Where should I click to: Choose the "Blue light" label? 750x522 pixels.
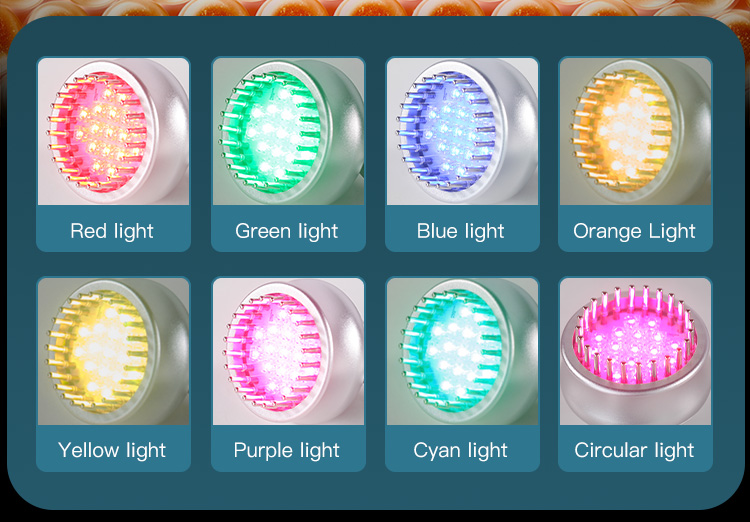pos(461,231)
